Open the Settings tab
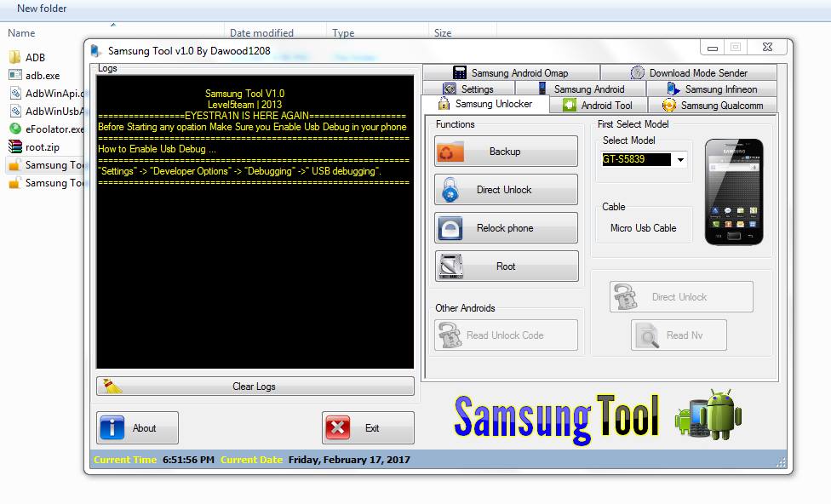831x504 pixels. click(468, 89)
